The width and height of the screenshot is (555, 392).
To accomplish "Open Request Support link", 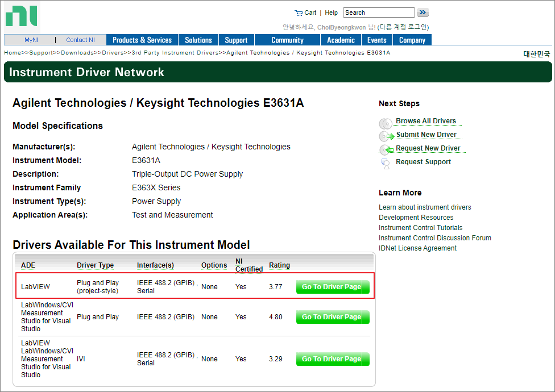I will 423,162.
